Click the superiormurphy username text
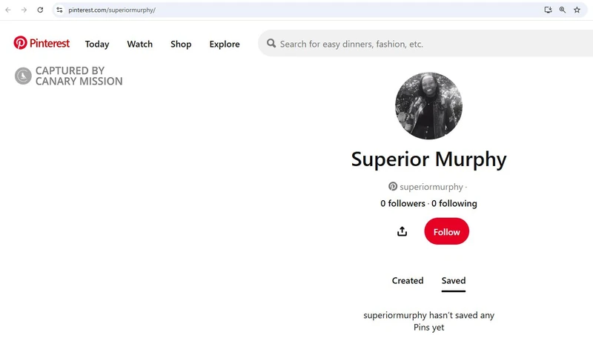This screenshot has height=364, width=593. [431, 187]
